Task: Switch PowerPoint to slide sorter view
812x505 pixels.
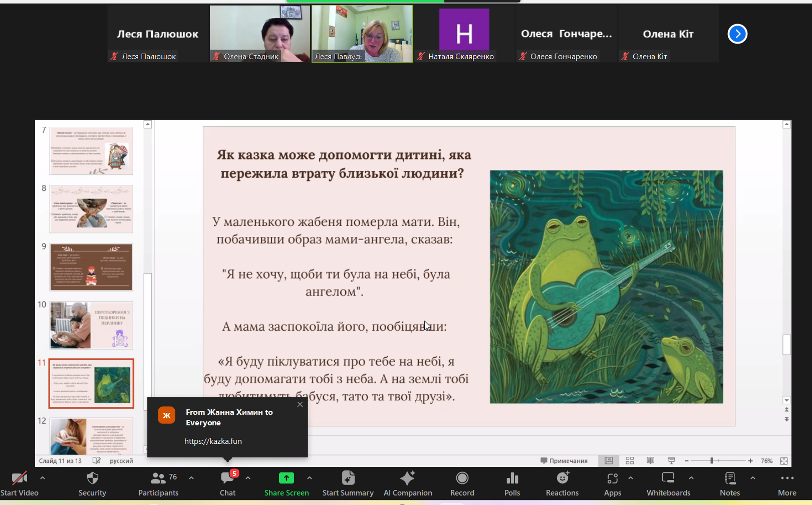Action: coord(630,460)
